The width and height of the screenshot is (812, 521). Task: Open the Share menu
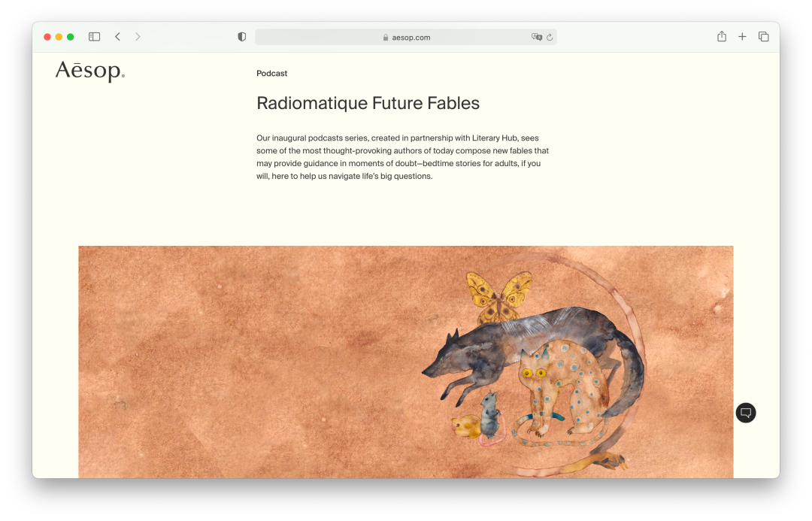[721, 36]
